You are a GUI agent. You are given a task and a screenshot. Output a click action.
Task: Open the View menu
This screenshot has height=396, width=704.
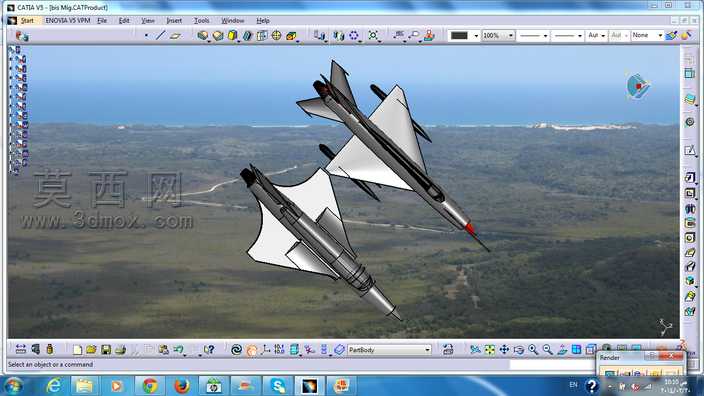[148, 21]
